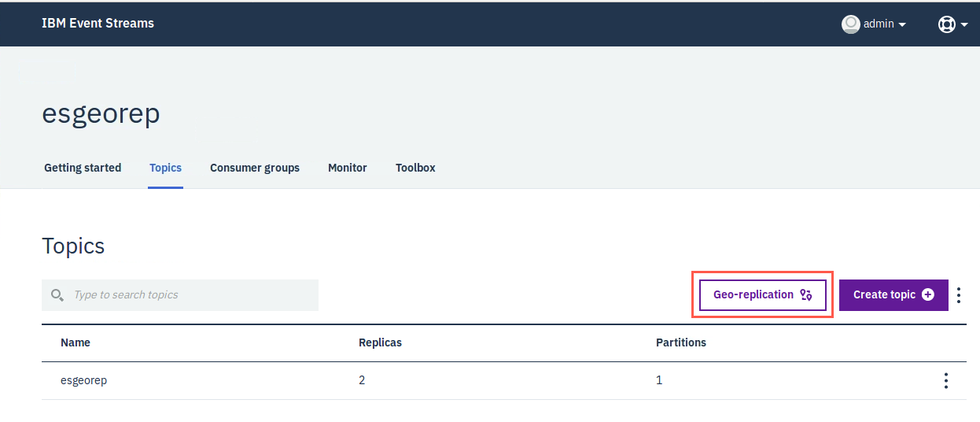The image size is (980, 422).
Task: Click the IBM Event Streams title
Action: (98, 23)
